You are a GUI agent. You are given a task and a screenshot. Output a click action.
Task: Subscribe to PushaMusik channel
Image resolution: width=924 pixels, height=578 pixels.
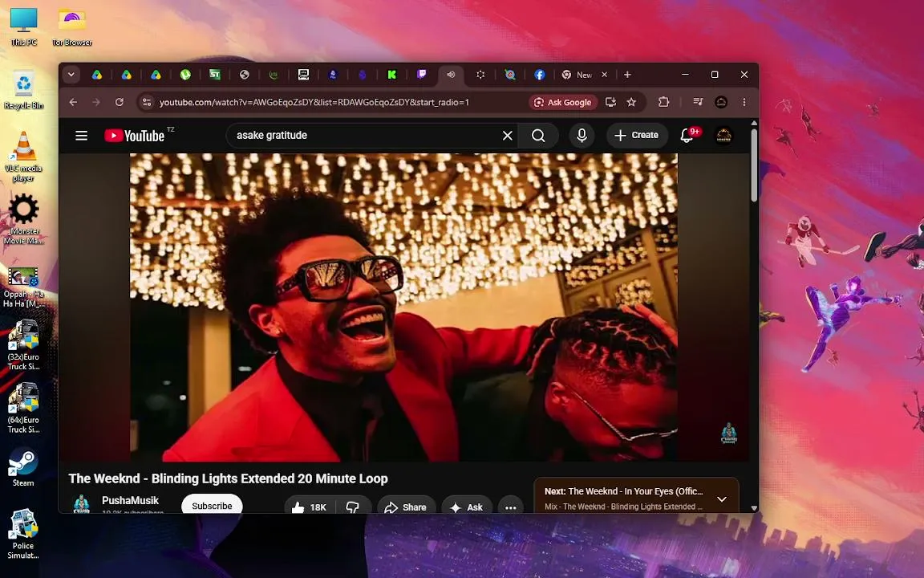click(x=212, y=506)
